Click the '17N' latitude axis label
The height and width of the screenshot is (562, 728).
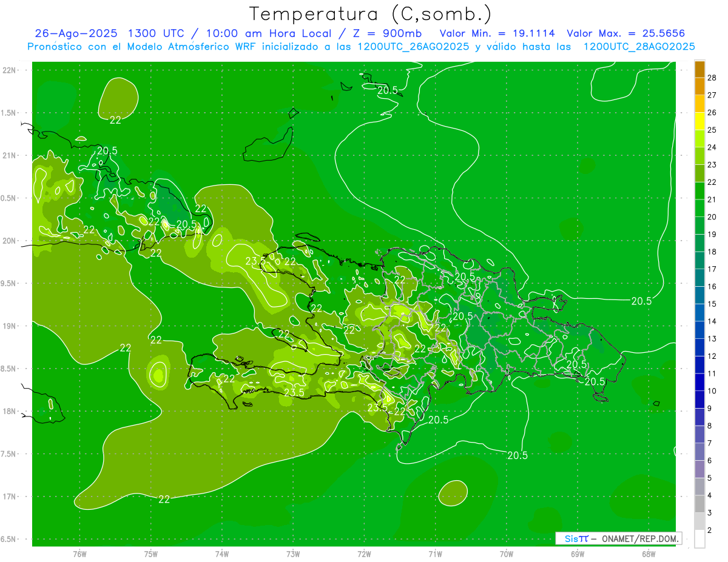[x=9, y=497]
